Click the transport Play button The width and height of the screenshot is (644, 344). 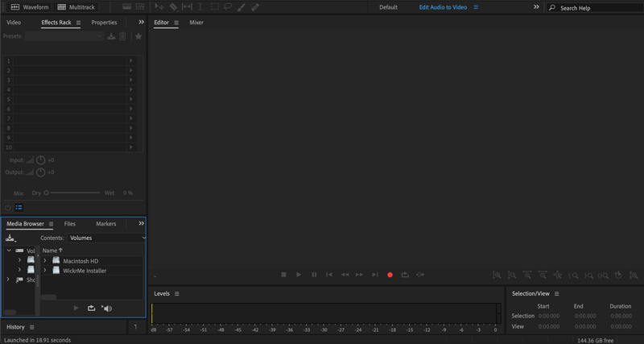pyautogui.click(x=299, y=275)
